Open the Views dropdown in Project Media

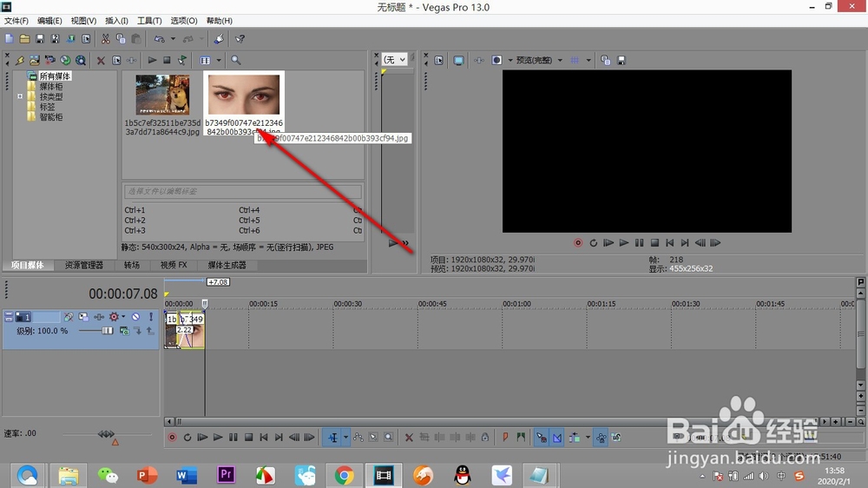click(x=219, y=60)
